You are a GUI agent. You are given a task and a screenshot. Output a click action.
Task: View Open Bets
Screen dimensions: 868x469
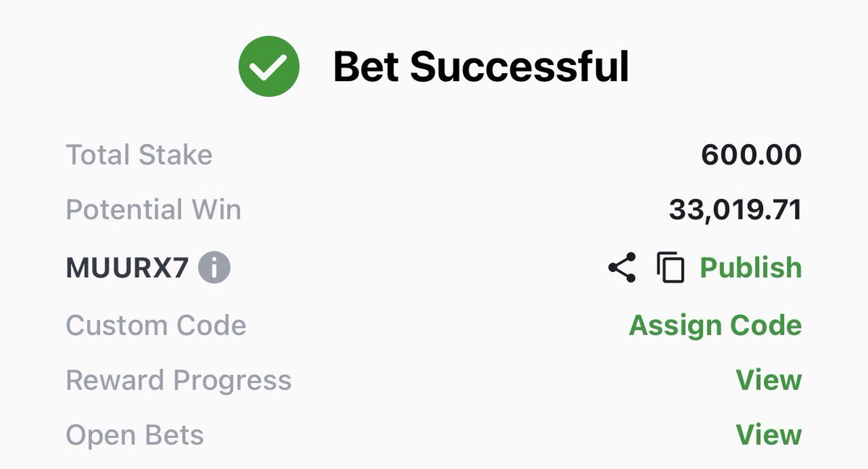(769, 435)
